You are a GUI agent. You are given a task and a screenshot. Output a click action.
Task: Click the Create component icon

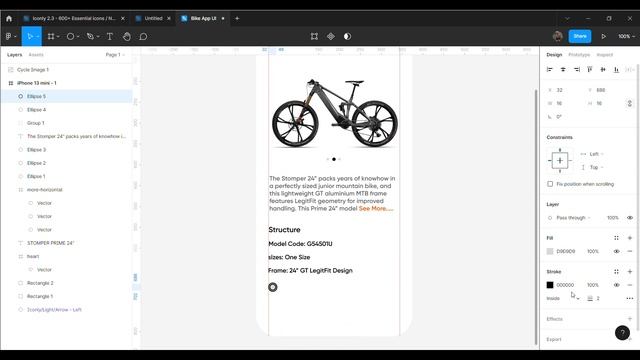tap(331, 36)
